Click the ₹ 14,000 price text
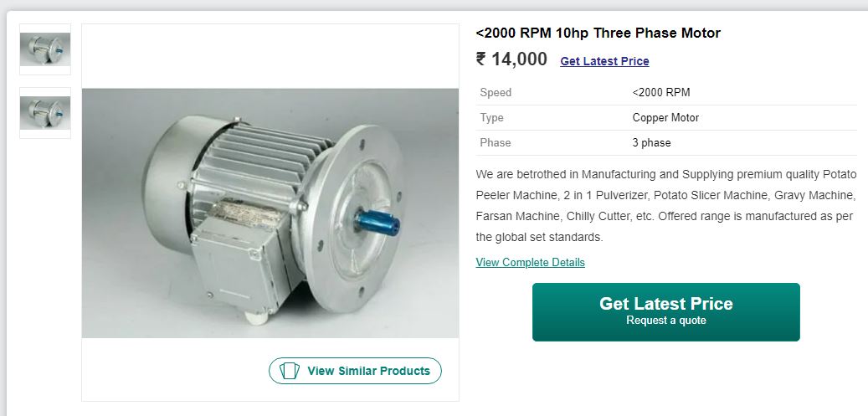This screenshot has width=868, height=416. pyautogui.click(x=511, y=59)
